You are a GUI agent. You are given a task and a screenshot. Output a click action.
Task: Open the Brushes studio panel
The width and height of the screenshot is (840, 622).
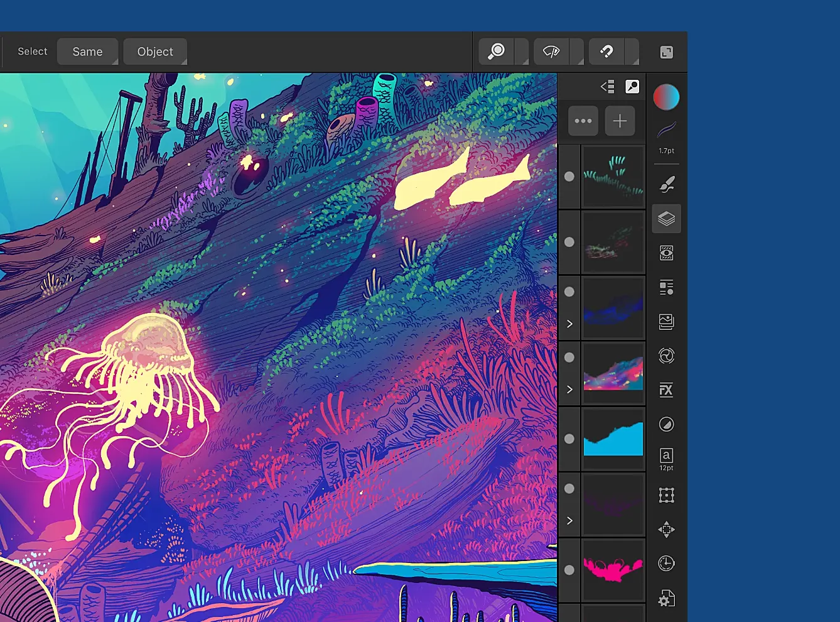coord(666,185)
